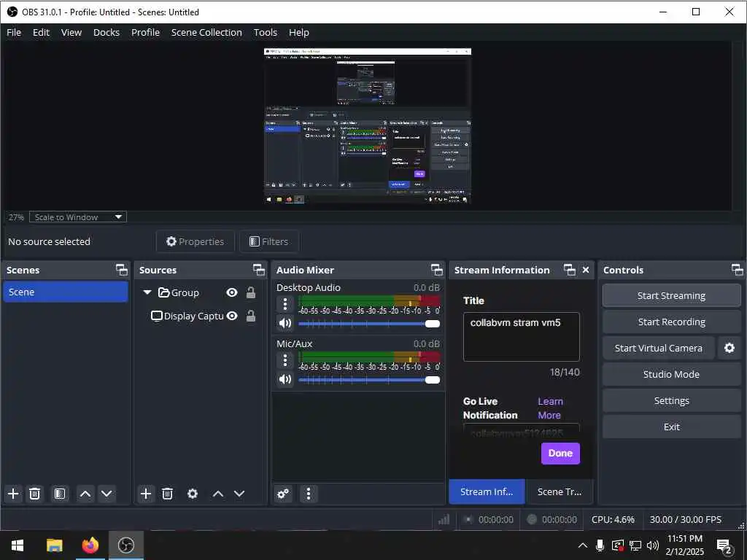Move scene down arrow in Scenes dock

click(x=107, y=494)
